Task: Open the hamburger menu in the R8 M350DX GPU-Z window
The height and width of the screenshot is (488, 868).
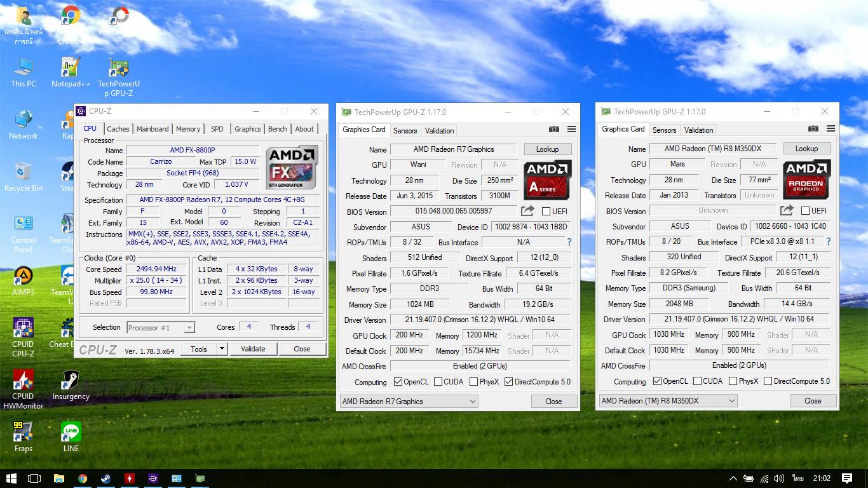Action: pyautogui.click(x=831, y=128)
